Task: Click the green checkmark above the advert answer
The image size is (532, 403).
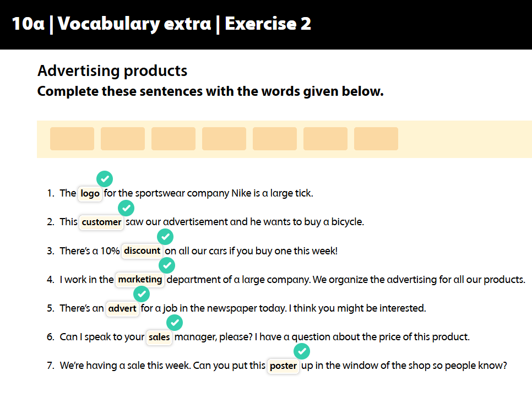Action: coord(142,294)
